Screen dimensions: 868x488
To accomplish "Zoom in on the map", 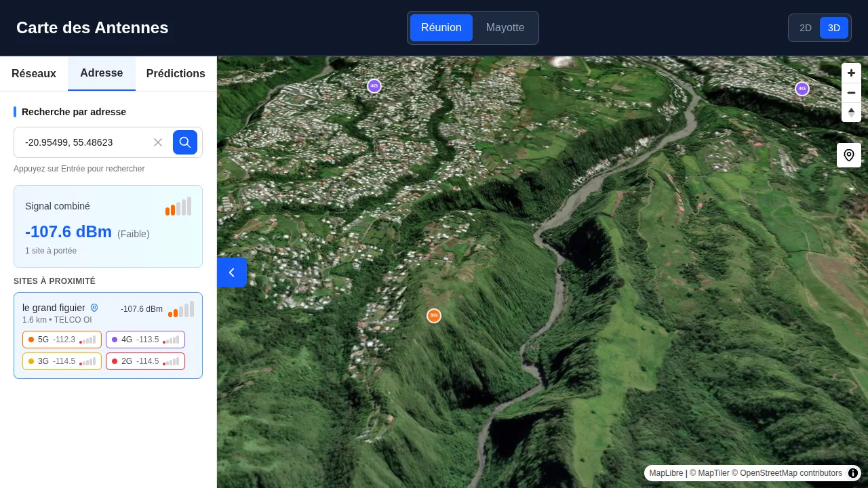I will pos(851,73).
